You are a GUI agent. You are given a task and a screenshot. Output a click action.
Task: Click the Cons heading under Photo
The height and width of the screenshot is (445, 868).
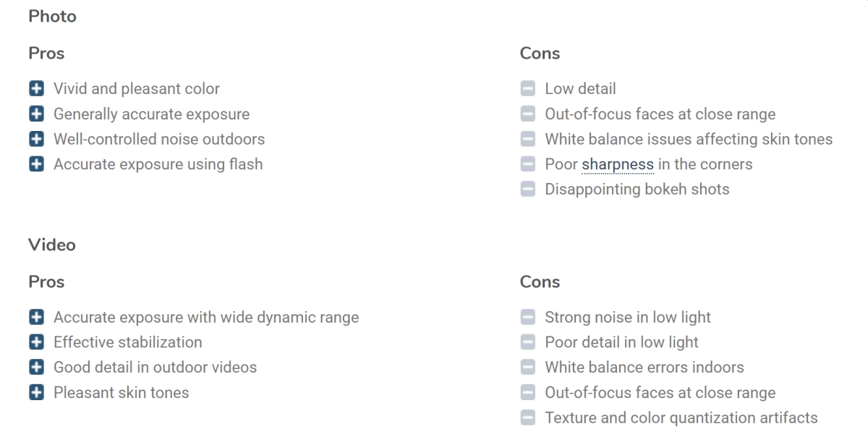(540, 53)
